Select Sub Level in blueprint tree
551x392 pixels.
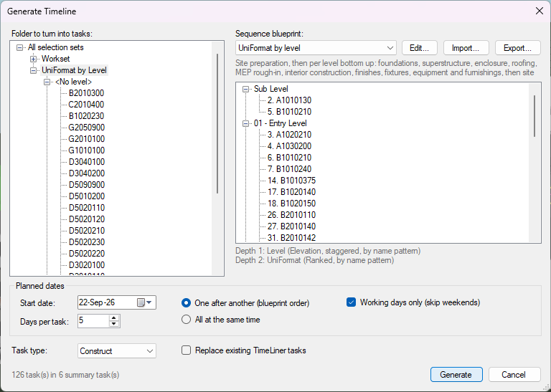(x=271, y=89)
